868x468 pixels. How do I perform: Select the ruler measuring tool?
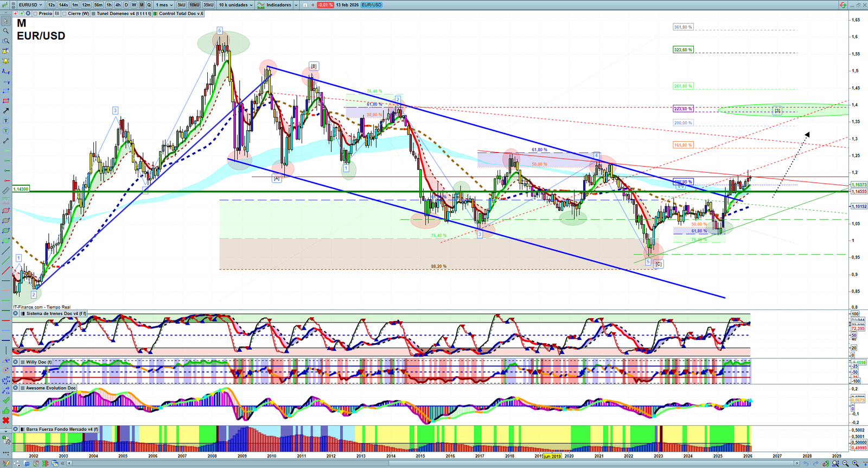6,191
